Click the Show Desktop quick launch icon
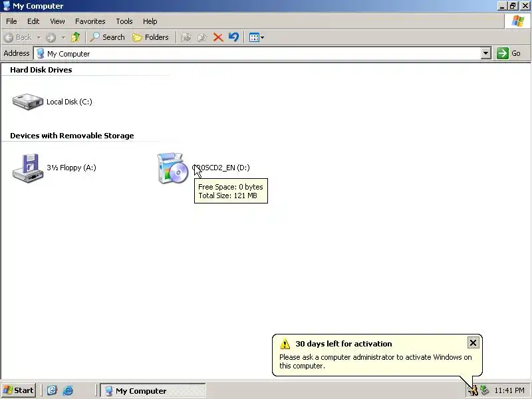532x399 pixels. coord(52,390)
